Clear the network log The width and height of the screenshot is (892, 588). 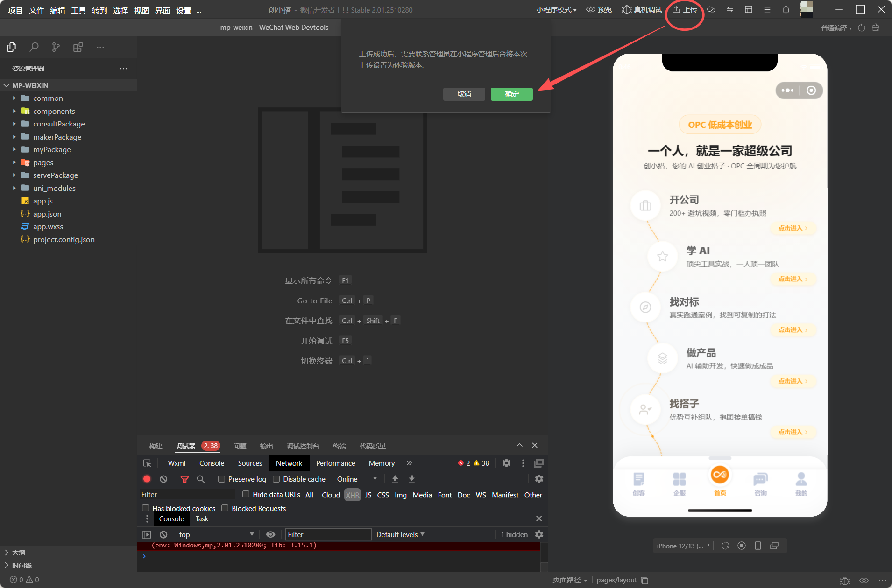pyautogui.click(x=163, y=479)
